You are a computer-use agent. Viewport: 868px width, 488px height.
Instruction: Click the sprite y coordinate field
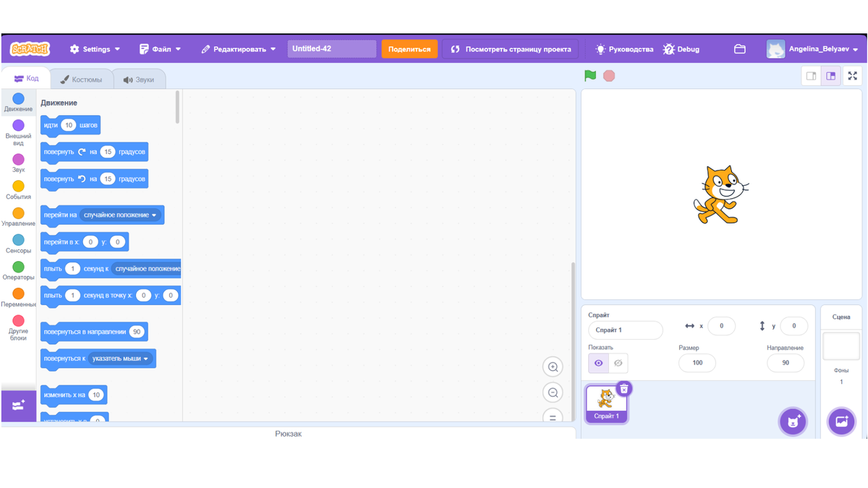click(793, 326)
